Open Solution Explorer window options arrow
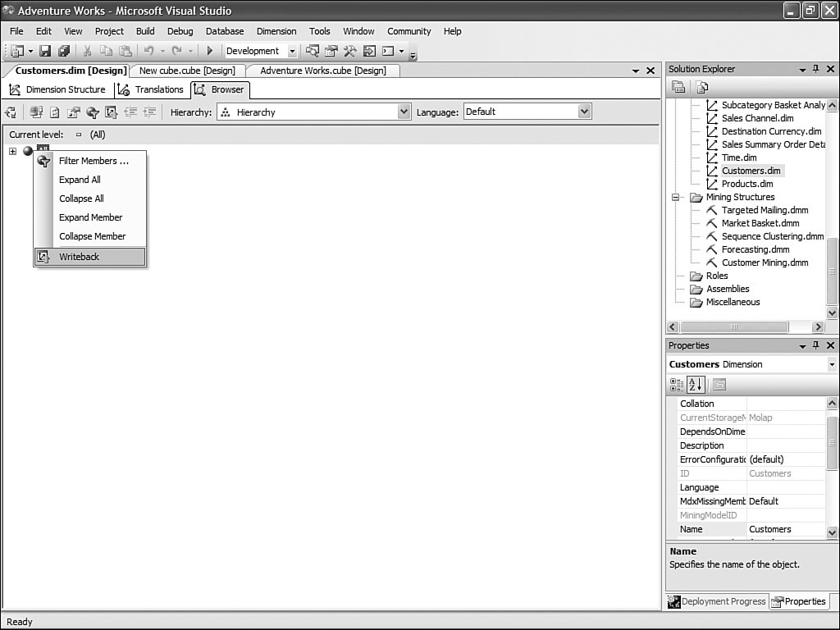This screenshot has width=840, height=630. tap(802, 70)
